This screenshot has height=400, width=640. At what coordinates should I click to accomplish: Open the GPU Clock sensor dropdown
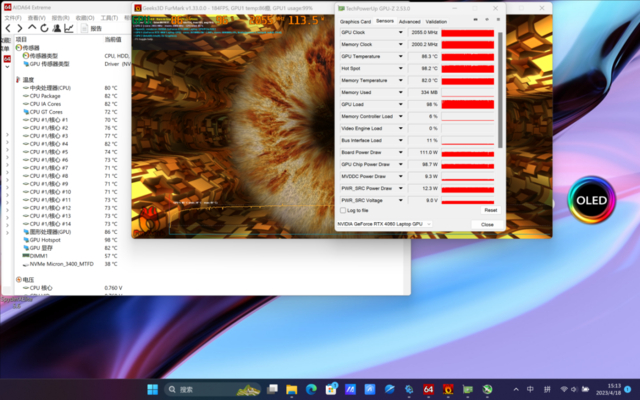pyautogui.click(x=400, y=32)
